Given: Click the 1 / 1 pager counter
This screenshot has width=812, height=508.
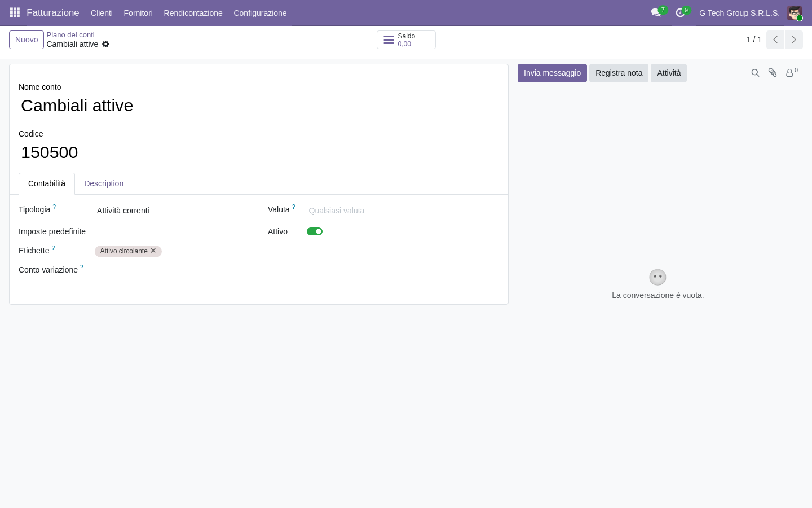Looking at the screenshot, I should [x=754, y=40].
